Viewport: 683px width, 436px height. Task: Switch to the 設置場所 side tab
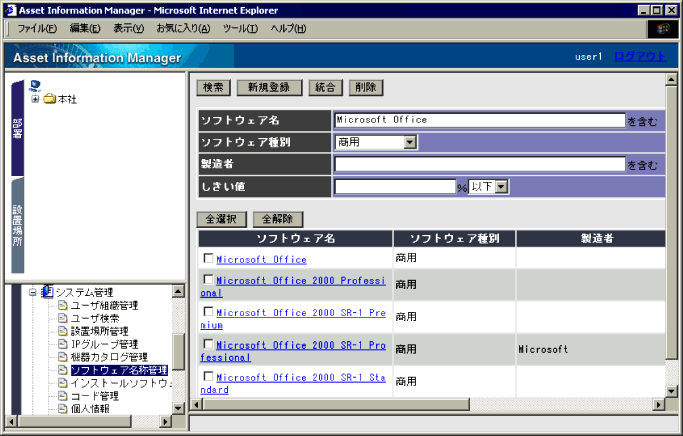coord(17,226)
